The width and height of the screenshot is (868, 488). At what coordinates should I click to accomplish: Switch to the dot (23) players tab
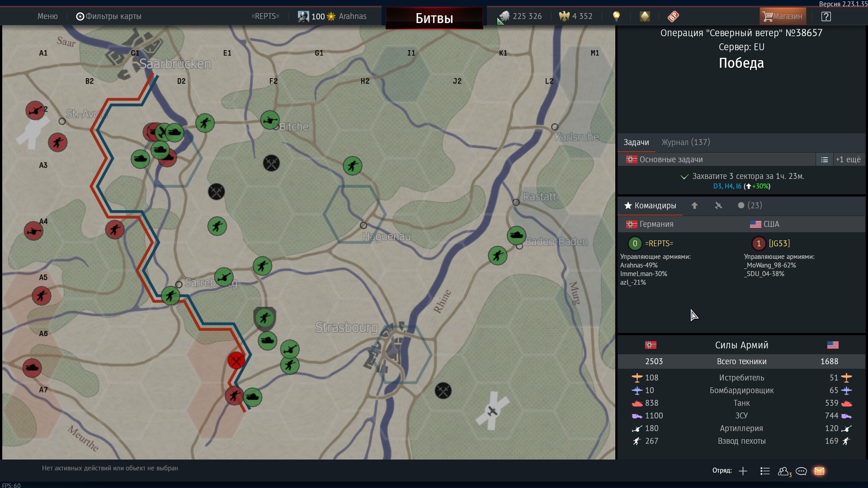click(x=750, y=206)
